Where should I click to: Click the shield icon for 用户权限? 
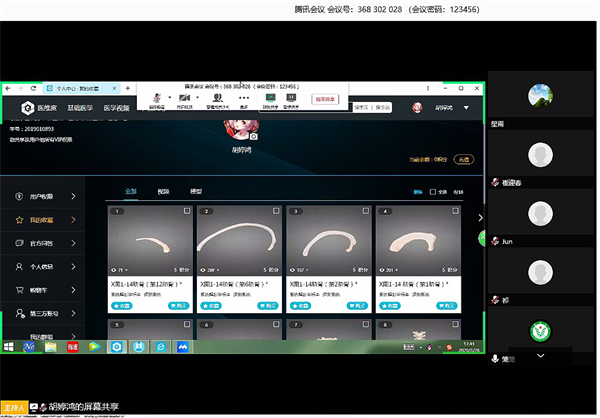19,196
